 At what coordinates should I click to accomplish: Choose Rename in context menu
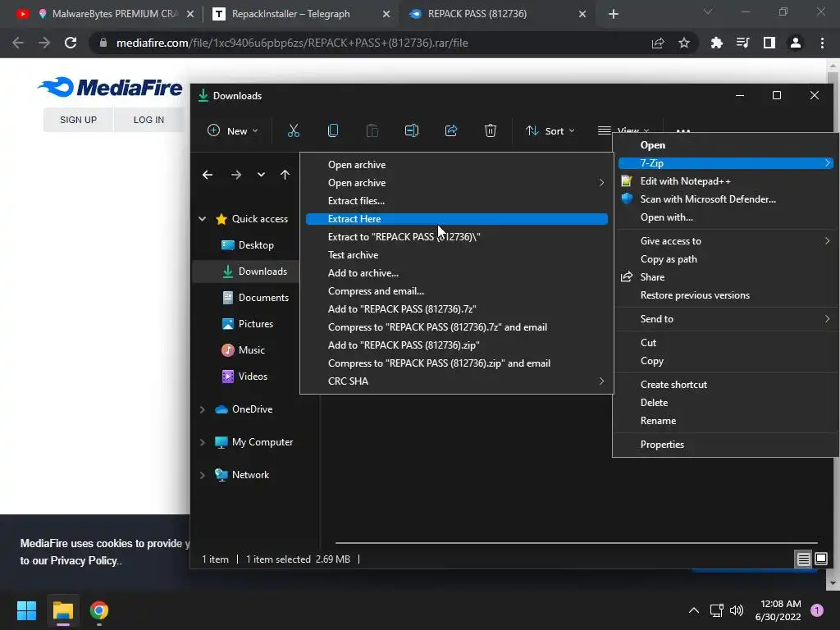click(725, 421)
